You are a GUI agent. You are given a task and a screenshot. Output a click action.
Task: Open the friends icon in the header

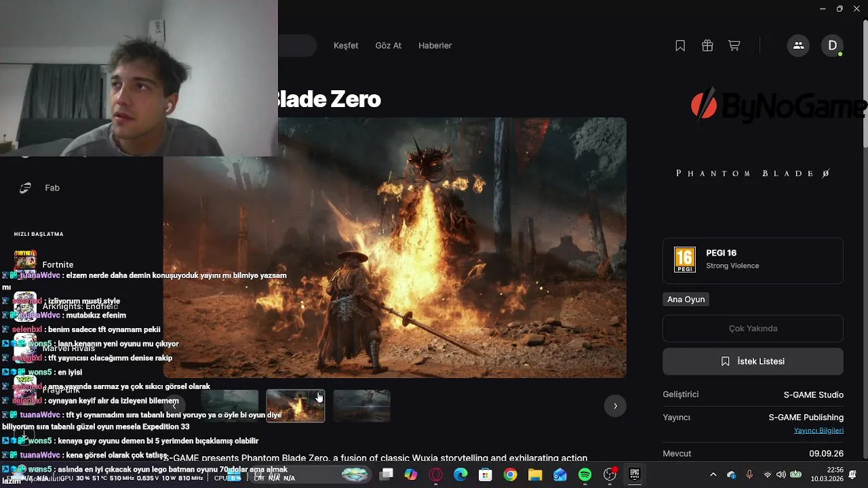point(798,45)
